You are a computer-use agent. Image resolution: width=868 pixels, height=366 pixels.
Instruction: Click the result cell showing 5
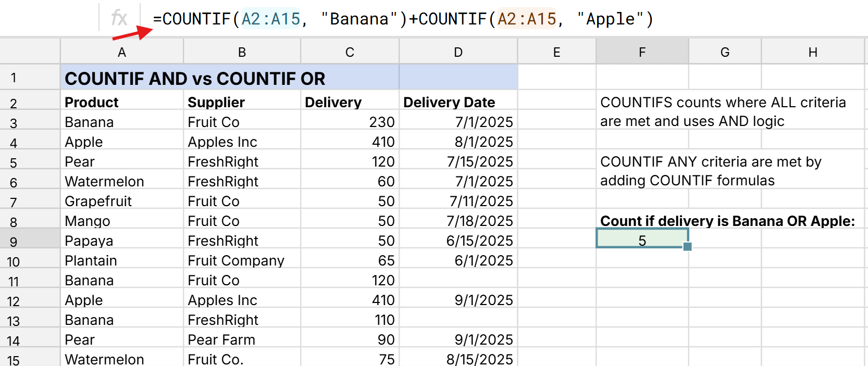pos(642,240)
